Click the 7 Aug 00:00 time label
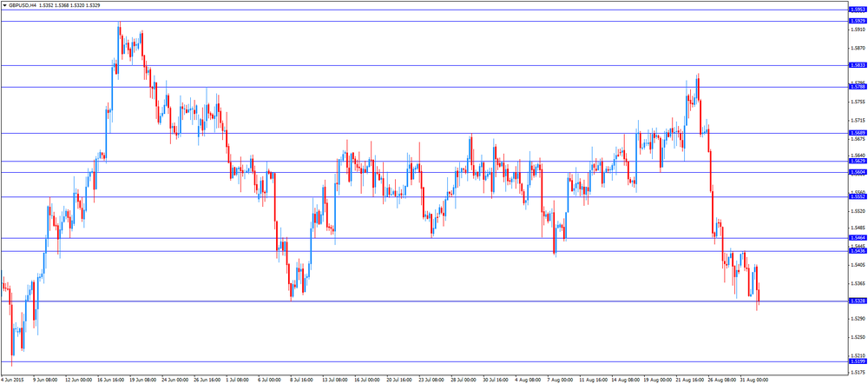Image resolution: width=868 pixels, height=384 pixels. click(x=560, y=381)
